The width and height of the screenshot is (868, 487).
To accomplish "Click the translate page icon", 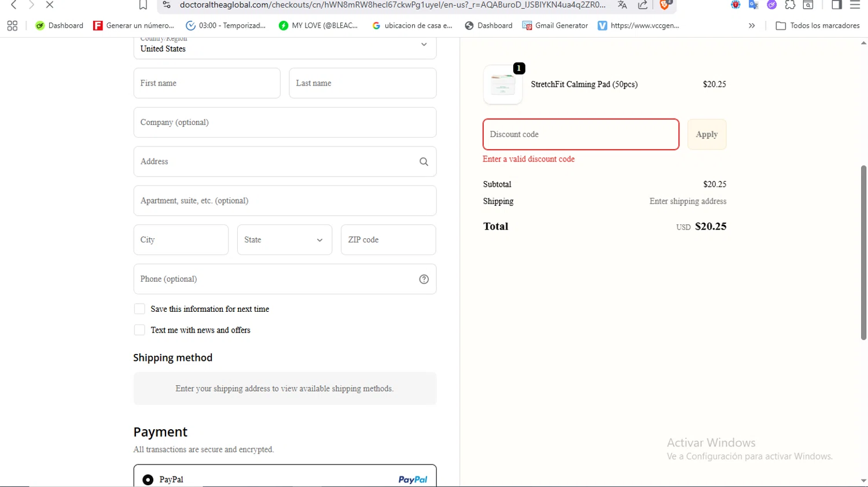I will coord(623,5).
